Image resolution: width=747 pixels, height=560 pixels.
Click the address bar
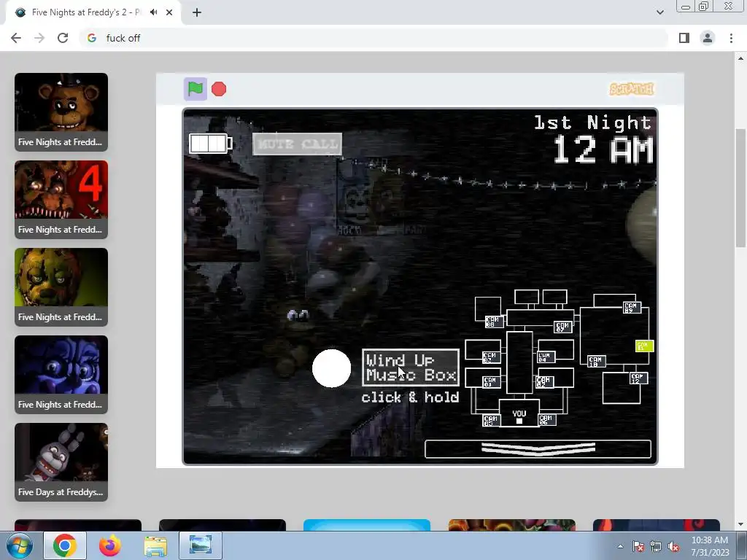(373, 38)
